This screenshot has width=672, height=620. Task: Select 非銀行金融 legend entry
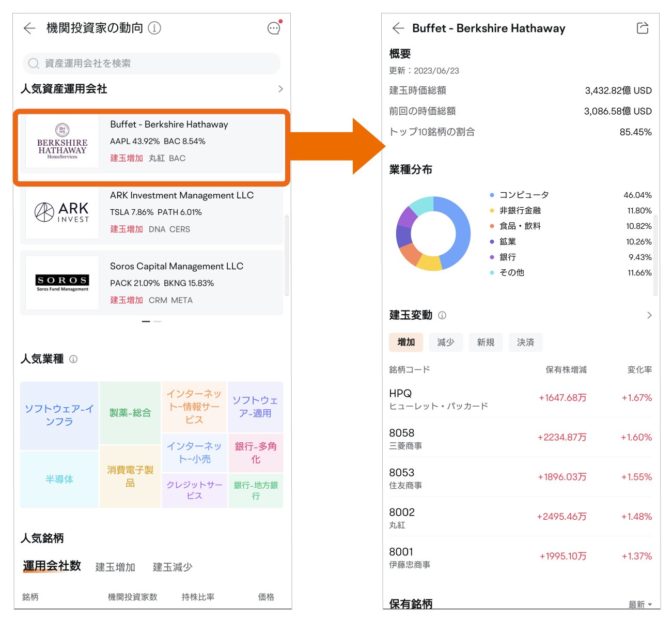point(570,210)
